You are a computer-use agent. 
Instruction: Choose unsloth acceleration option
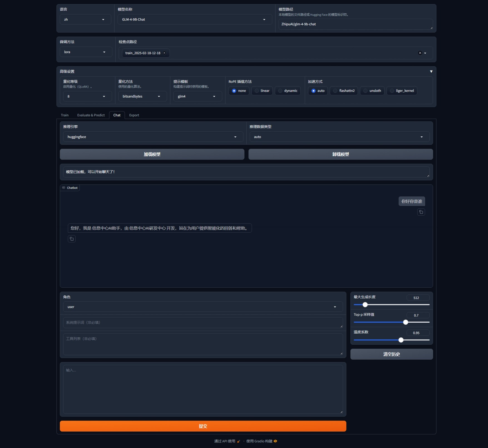tap(365, 91)
